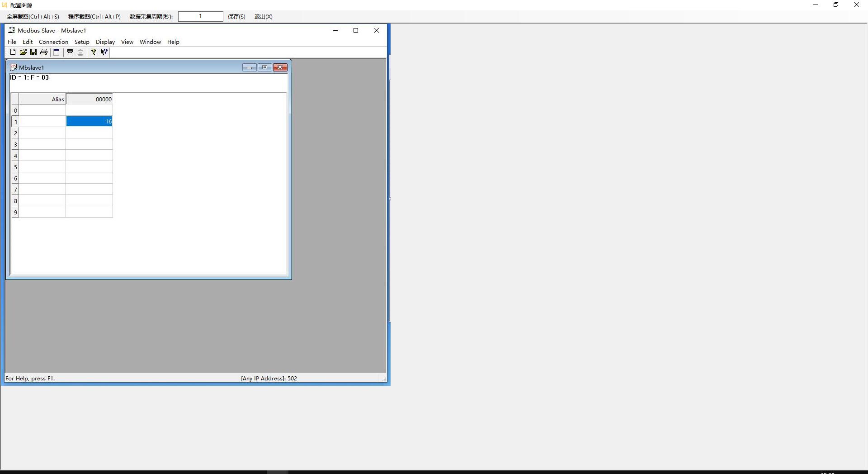Click the 保存(S) save button
The image size is (868, 474).
(x=236, y=17)
